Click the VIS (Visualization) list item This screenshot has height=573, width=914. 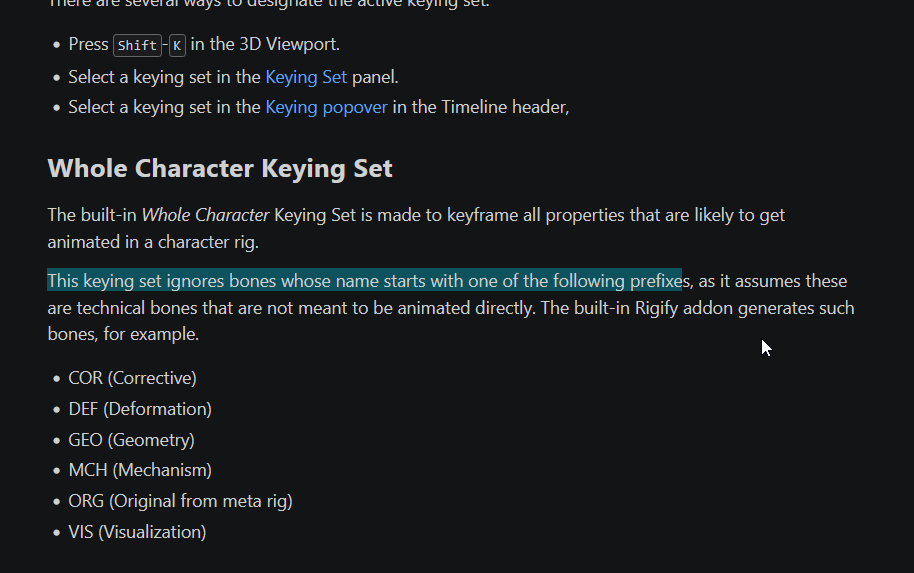pyautogui.click(x=137, y=532)
